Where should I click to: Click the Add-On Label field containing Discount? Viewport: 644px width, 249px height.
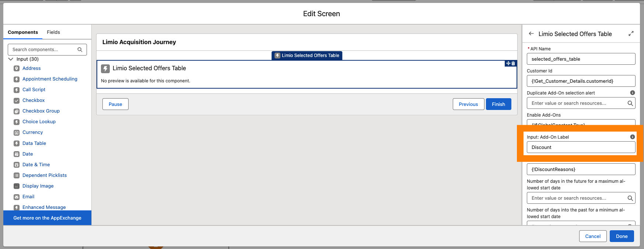(x=581, y=147)
